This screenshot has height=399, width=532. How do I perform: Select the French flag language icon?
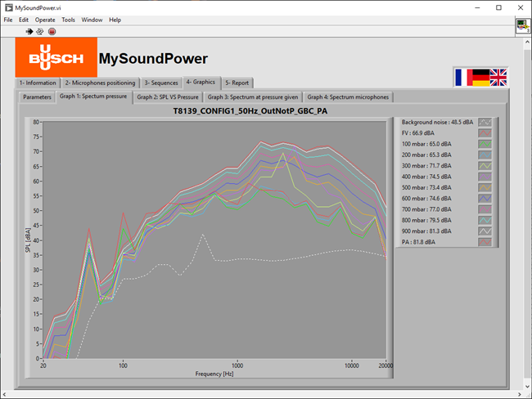462,77
